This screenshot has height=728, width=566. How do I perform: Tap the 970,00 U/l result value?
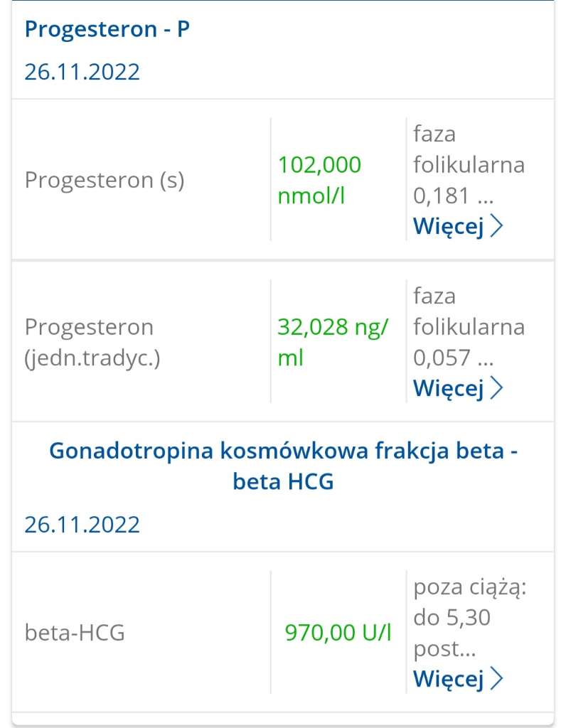(x=338, y=632)
